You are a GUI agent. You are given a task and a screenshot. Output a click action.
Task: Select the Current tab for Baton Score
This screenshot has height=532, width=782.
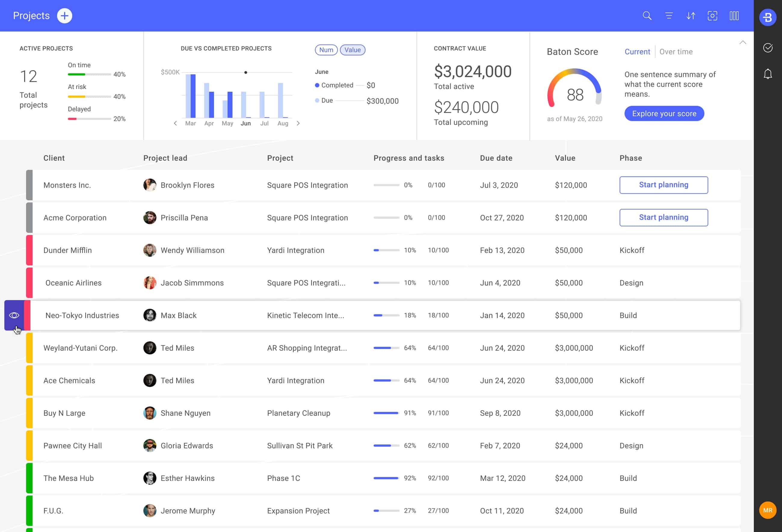click(637, 51)
